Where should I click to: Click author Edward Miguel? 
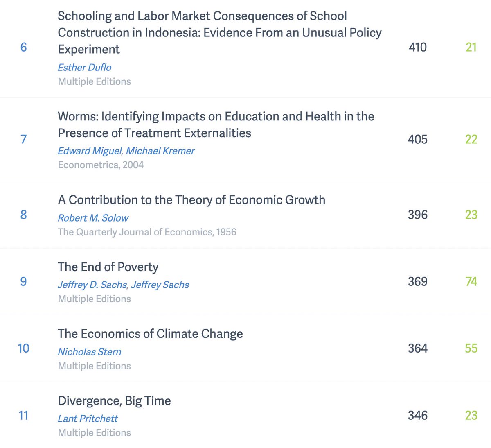tap(90, 151)
